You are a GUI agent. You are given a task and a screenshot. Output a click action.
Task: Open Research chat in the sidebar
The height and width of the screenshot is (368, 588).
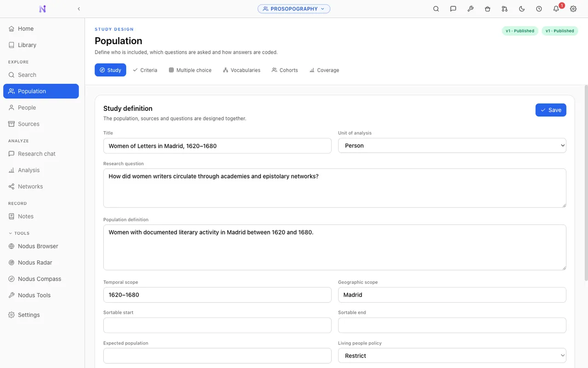coord(41,154)
